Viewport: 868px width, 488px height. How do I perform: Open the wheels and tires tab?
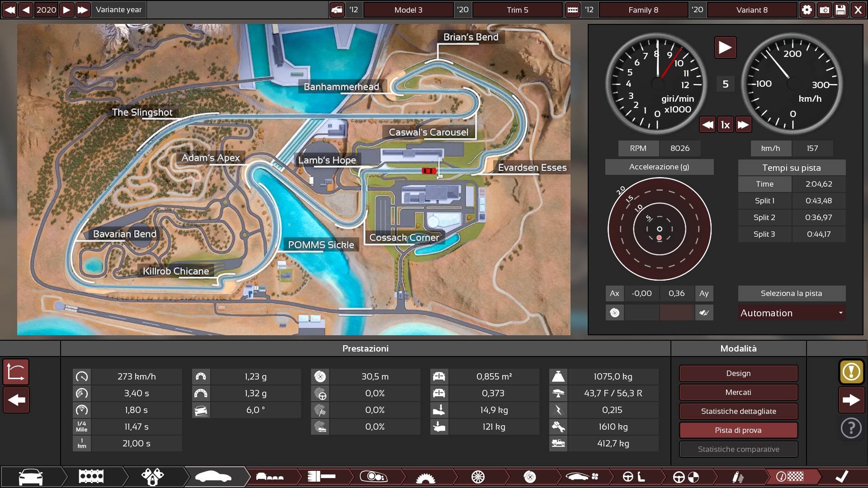tap(478, 477)
